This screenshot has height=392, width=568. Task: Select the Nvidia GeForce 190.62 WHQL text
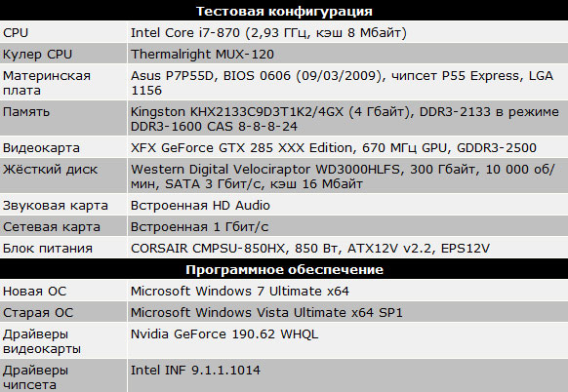pos(224,333)
